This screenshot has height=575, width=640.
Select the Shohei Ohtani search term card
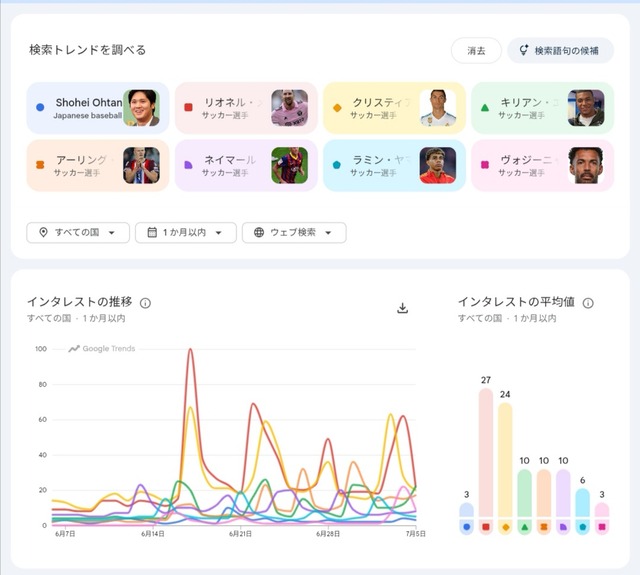[x=98, y=108]
